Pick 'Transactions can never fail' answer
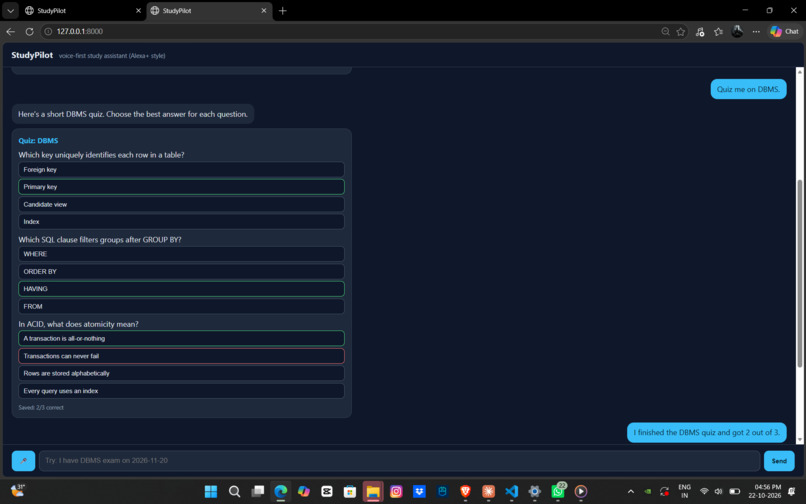The image size is (806, 504). (x=181, y=356)
